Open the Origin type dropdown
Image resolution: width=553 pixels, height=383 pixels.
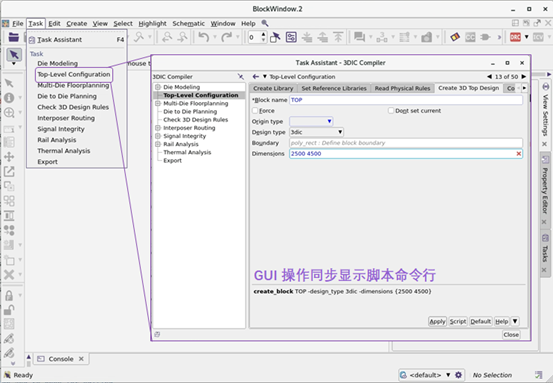pos(311,121)
